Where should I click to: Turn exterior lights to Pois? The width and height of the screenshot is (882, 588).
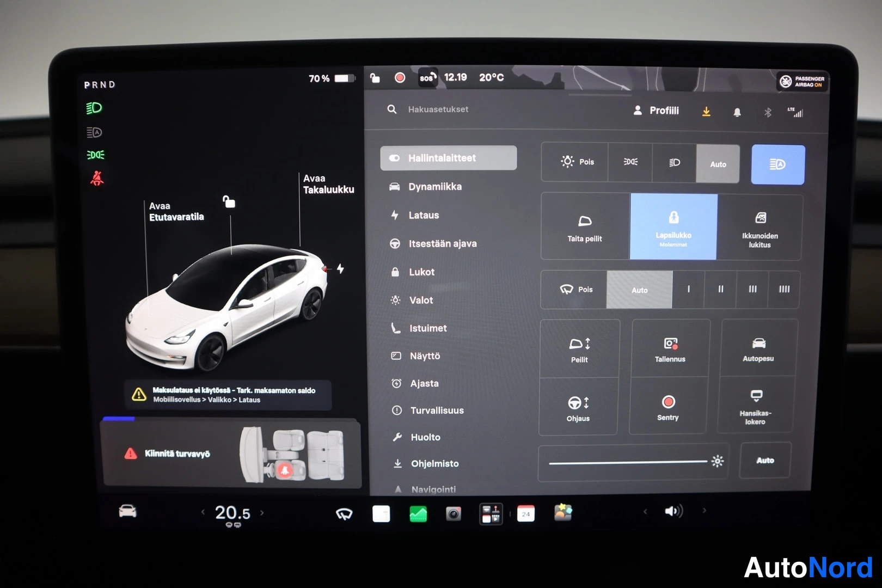tap(575, 162)
